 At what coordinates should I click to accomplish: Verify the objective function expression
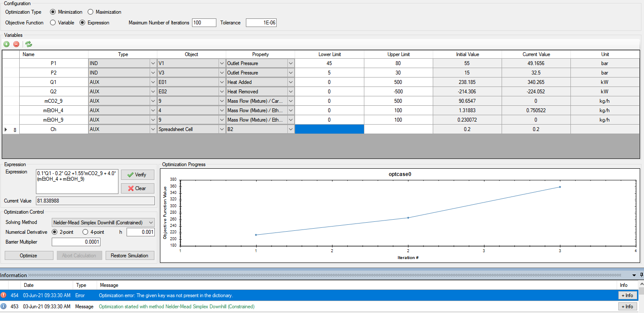pyautogui.click(x=137, y=175)
